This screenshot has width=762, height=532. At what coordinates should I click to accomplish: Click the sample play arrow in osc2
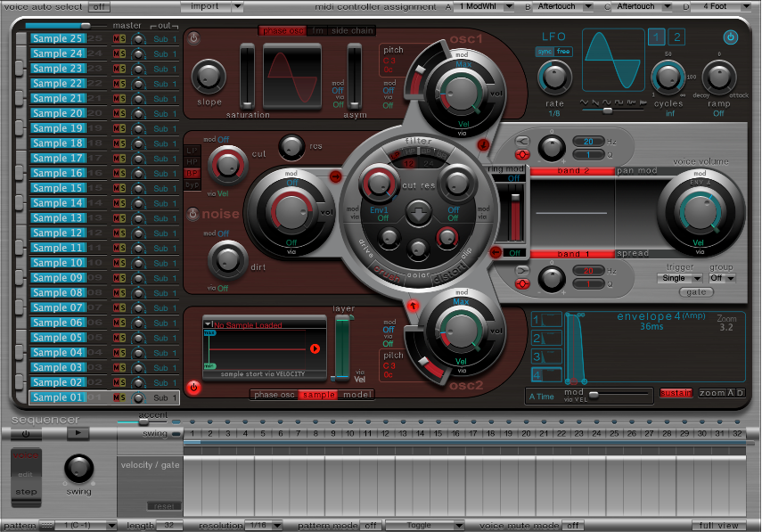[315, 348]
